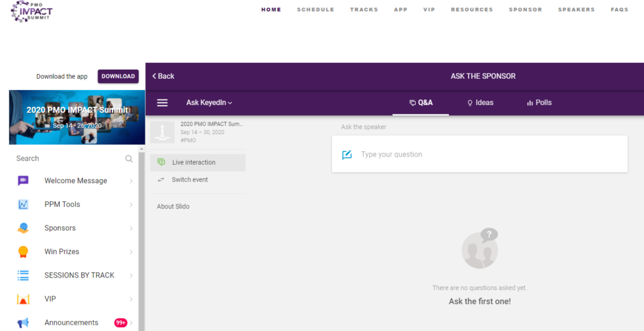Click the VIP rope icon

(x=23, y=299)
